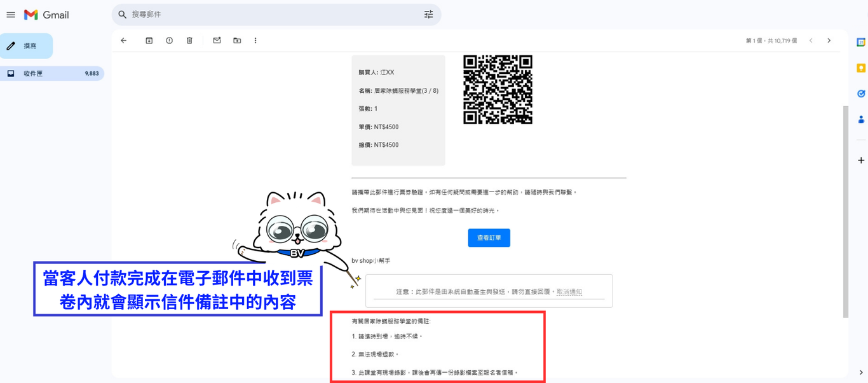The image size is (868, 383).
Task: Click the 總價: NT$4500 text
Action: tap(379, 145)
